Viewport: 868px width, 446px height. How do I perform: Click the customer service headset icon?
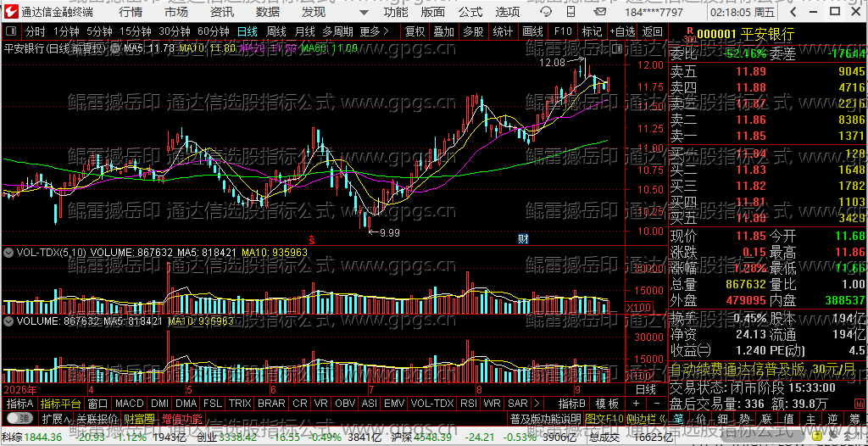[x=546, y=12]
